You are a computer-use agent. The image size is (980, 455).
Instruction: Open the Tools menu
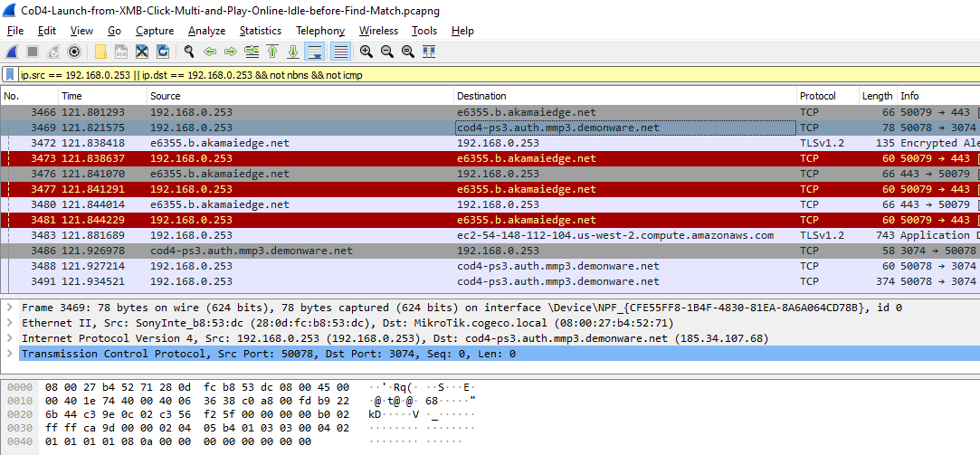pos(425,31)
